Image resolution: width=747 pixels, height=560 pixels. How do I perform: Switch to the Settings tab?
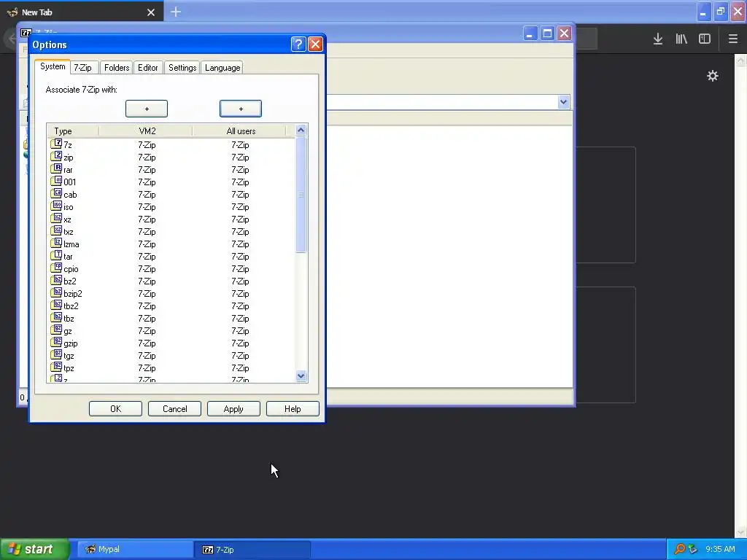182,68
